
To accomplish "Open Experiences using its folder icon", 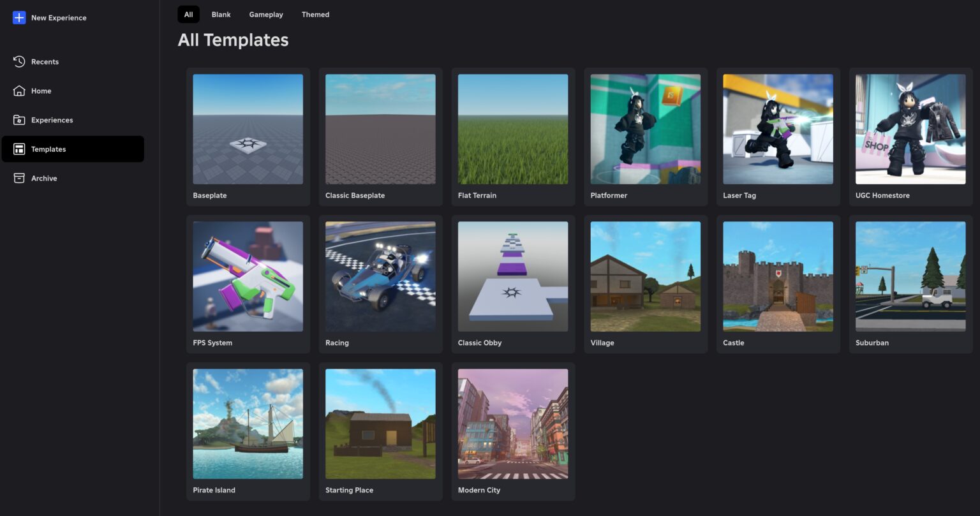I will 19,120.
